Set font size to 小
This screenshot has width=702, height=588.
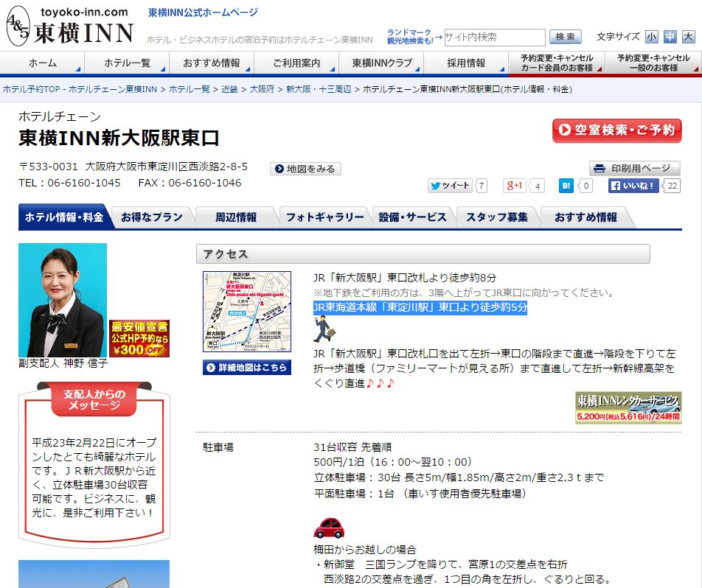click(651, 36)
